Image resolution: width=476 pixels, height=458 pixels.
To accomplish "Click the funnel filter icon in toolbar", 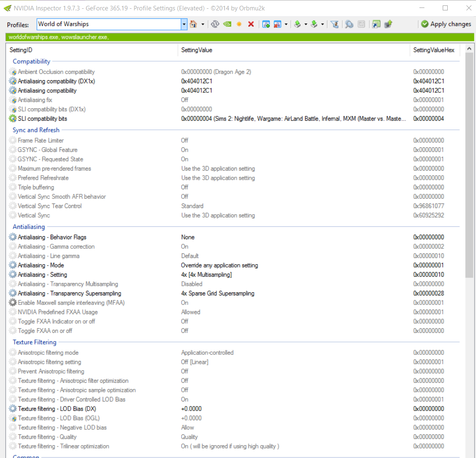I will 335,24.
